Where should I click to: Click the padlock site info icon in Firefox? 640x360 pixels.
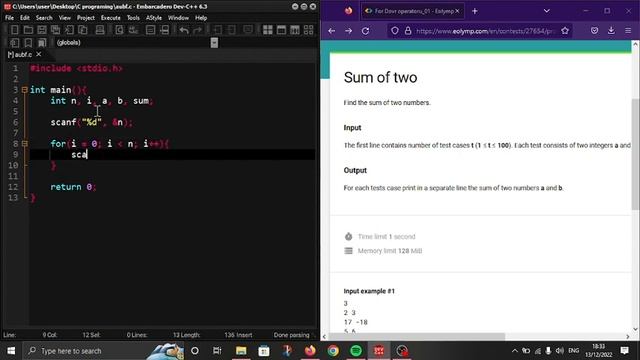[408, 31]
